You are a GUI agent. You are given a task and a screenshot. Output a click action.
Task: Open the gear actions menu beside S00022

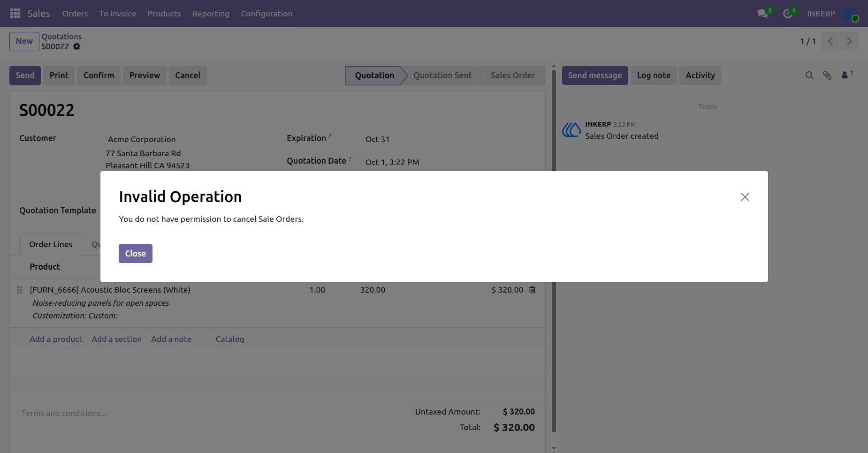pos(77,46)
